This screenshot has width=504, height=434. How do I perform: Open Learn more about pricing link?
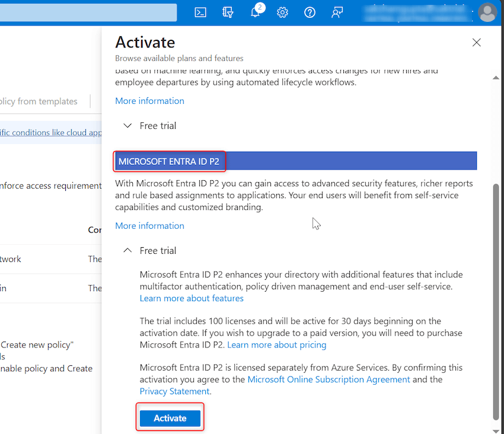tap(276, 344)
